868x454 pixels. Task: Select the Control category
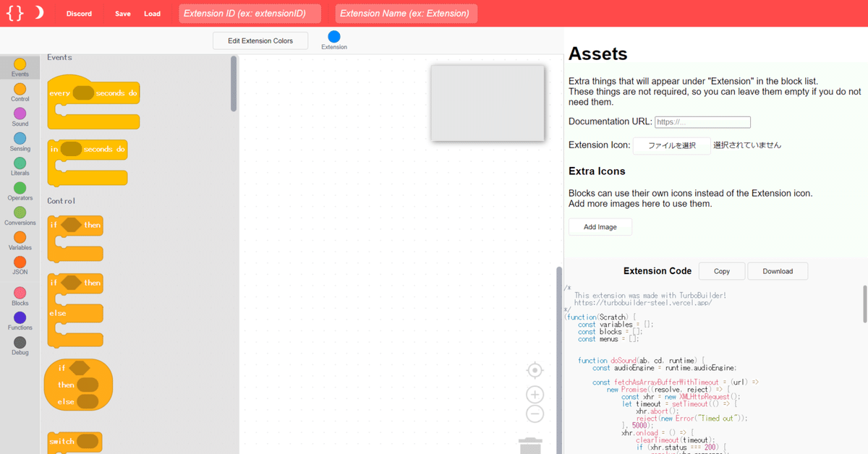click(x=20, y=93)
